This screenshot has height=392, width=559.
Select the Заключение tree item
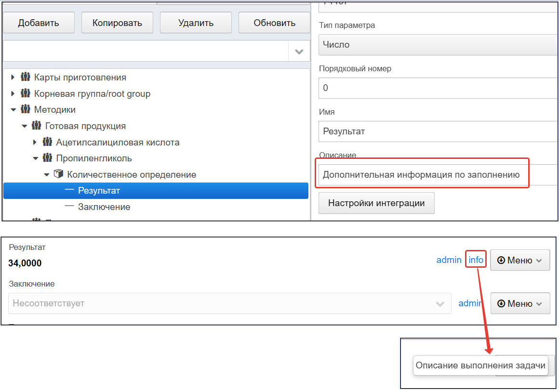104,207
